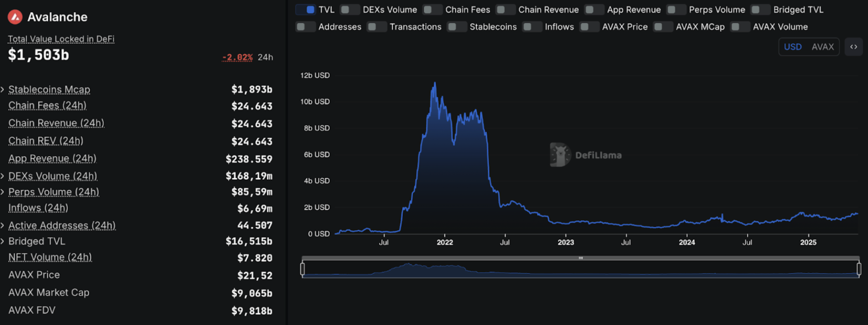The image size is (868, 325).
Task: Click the Avalanche logo icon
Action: (x=15, y=17)
